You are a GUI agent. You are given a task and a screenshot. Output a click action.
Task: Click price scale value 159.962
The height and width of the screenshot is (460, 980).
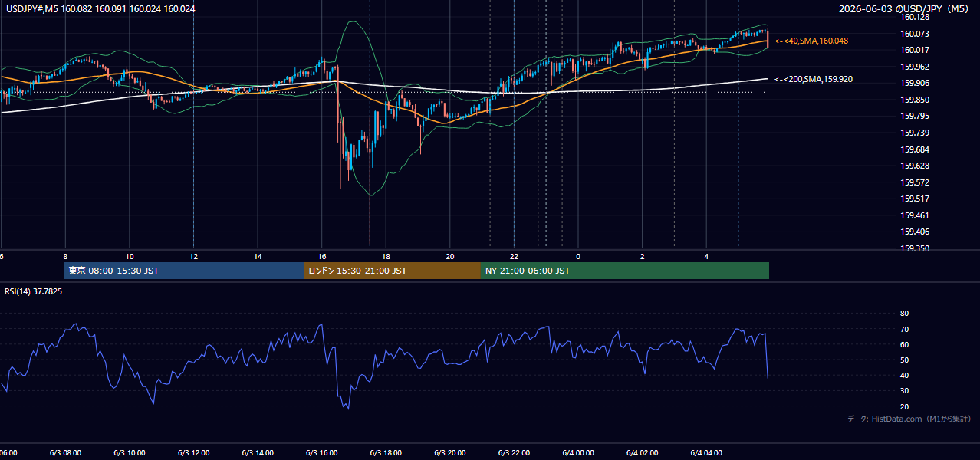(915, 67)
